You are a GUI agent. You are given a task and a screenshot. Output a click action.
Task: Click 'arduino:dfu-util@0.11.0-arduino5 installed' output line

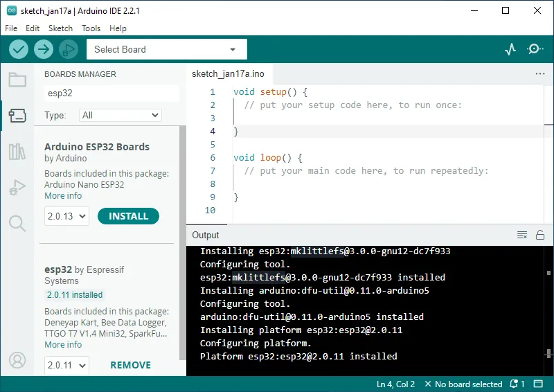pos(312,317)
